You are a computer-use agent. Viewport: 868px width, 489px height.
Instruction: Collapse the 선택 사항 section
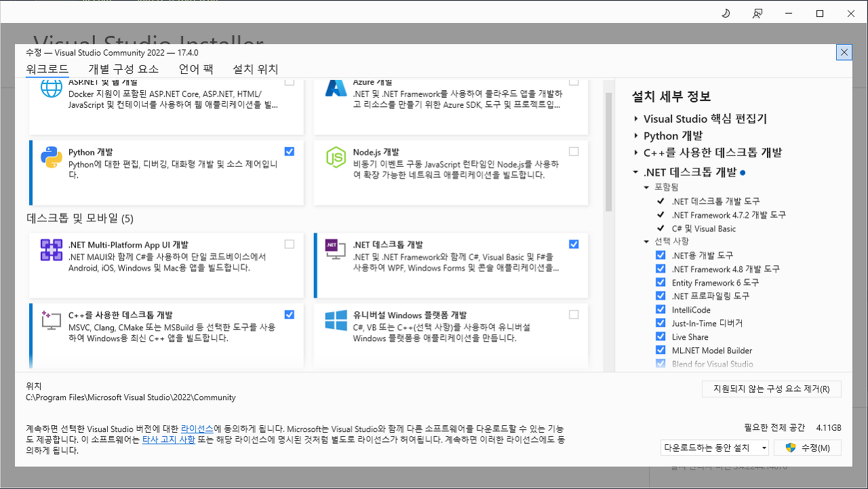pyautogui.click(x=647, y=241)
